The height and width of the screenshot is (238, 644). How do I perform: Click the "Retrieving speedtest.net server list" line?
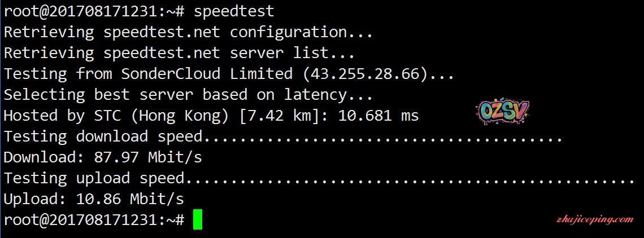pos(179,53)
